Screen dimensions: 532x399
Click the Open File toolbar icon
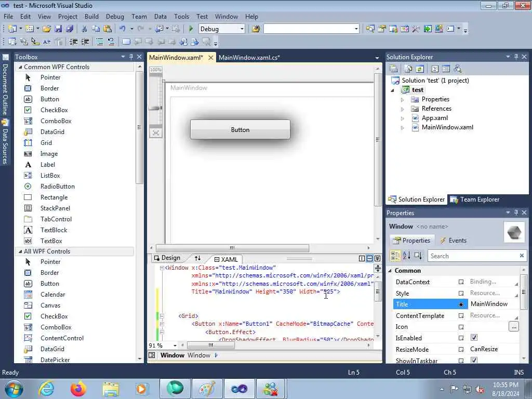coord(47,29)
